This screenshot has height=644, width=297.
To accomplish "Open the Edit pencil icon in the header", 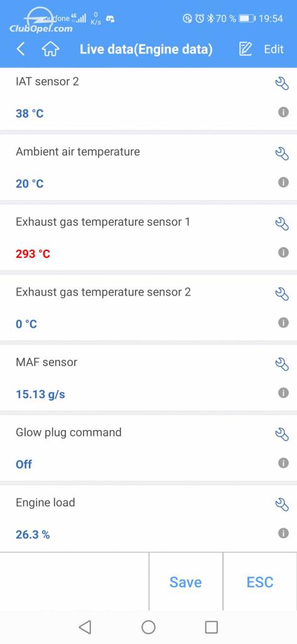I will coord(245,49).
